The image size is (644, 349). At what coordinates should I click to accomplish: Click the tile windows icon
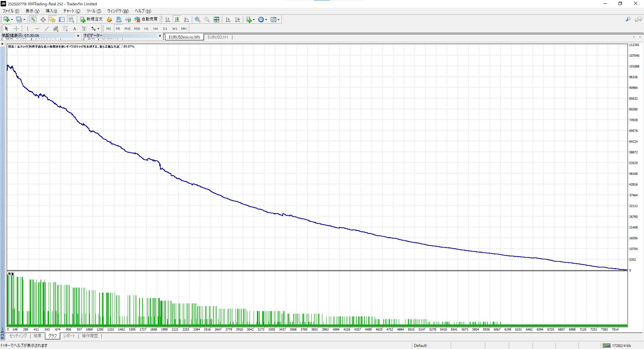(216, 19)
